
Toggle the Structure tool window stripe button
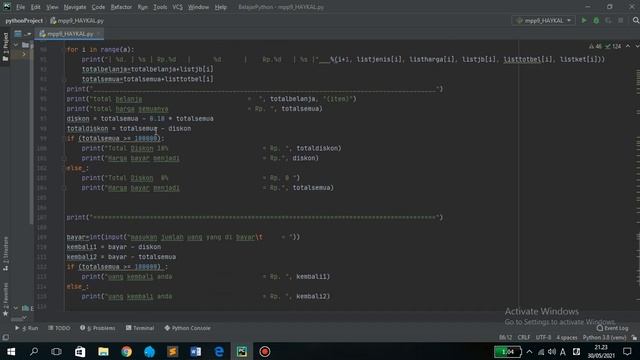[x=5, y=254]
